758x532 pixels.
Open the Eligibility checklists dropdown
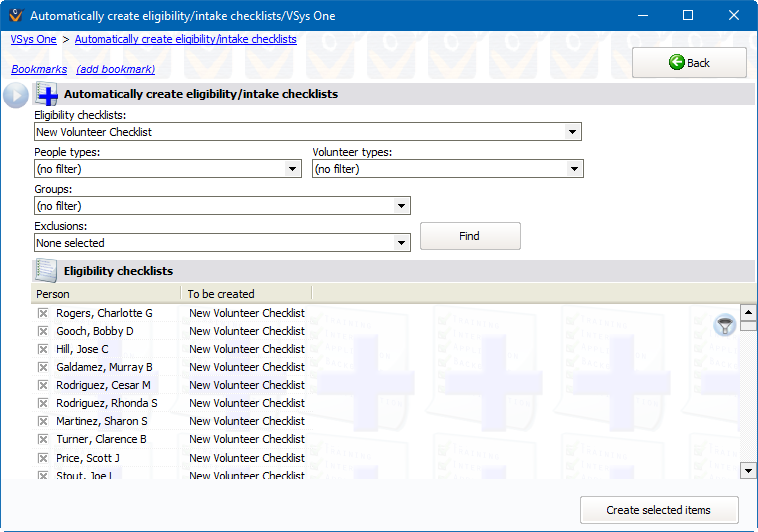point(573,132)
